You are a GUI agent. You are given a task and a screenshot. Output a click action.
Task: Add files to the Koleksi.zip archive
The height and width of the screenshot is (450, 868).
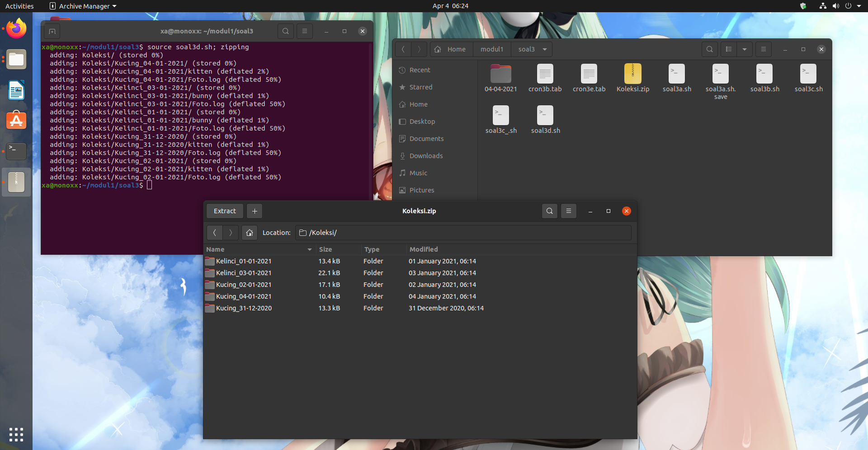click(255, 211)
